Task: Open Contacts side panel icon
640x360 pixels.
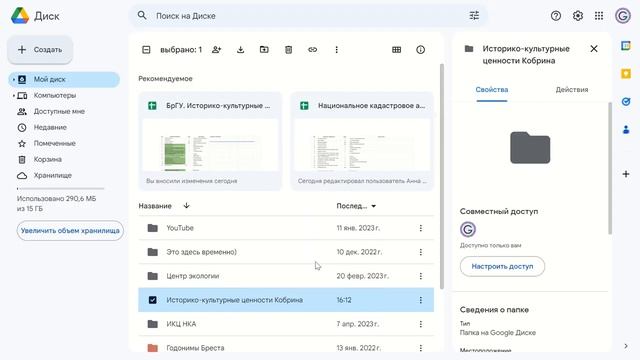Action: click(626, 130)
